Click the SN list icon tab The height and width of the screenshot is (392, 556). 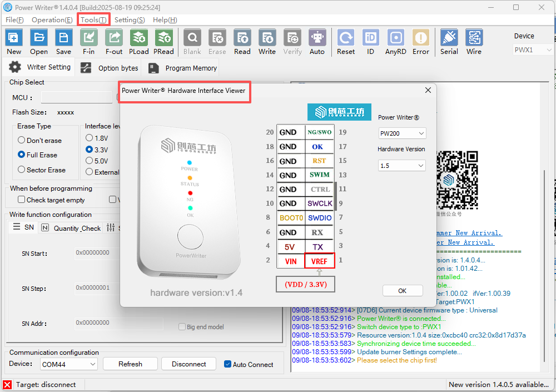pos(16,227)
